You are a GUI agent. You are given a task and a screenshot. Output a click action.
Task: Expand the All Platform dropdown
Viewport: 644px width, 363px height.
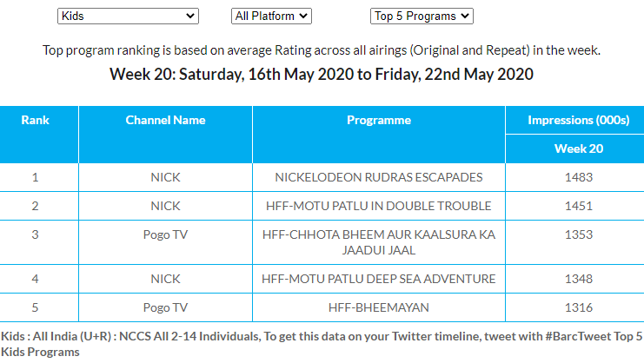tap(271, 16)
